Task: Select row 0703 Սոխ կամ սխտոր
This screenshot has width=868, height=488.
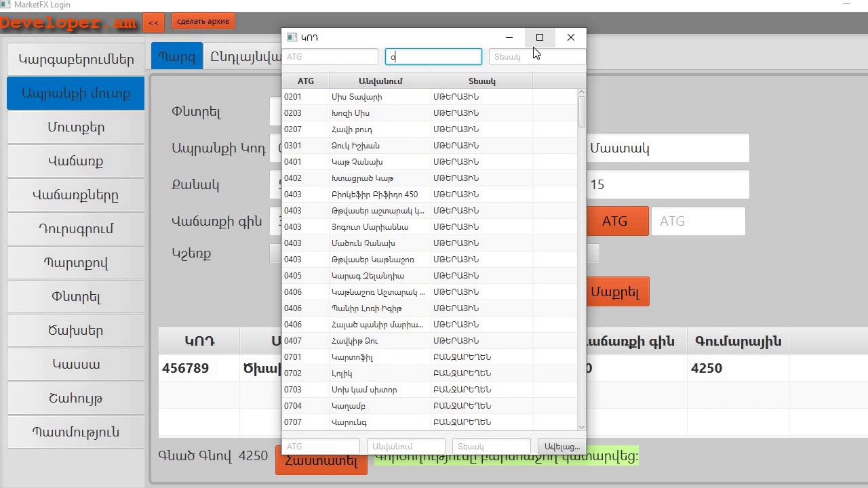Action: (x=430, y=390)
